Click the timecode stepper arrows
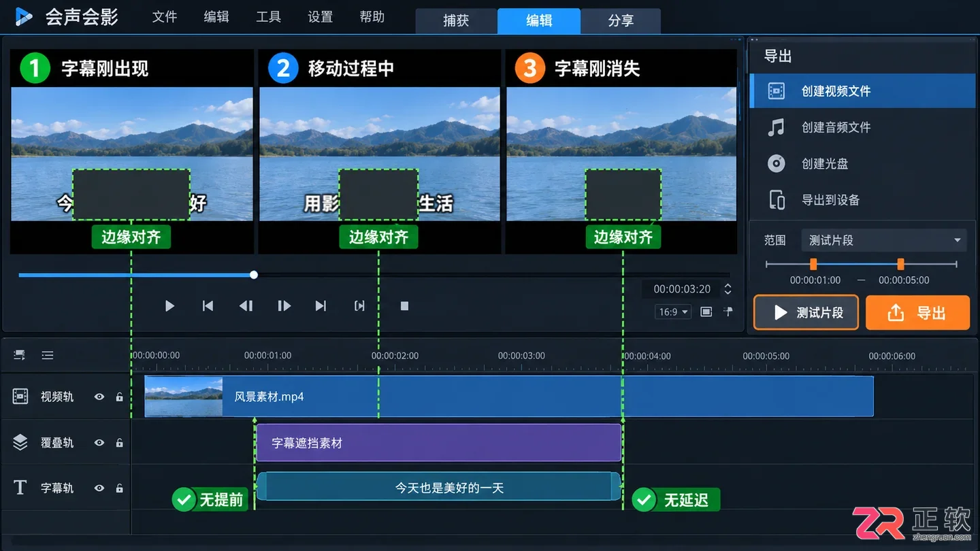Image resolution: width=980 pixels, height=551 pixels. click(x=728, y=289)
